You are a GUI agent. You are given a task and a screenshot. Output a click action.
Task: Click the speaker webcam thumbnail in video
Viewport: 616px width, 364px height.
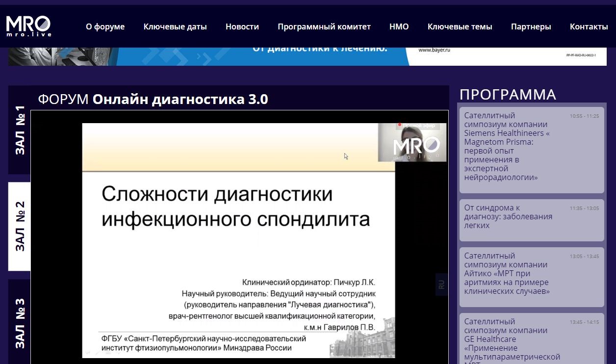[x=412, y=142]
